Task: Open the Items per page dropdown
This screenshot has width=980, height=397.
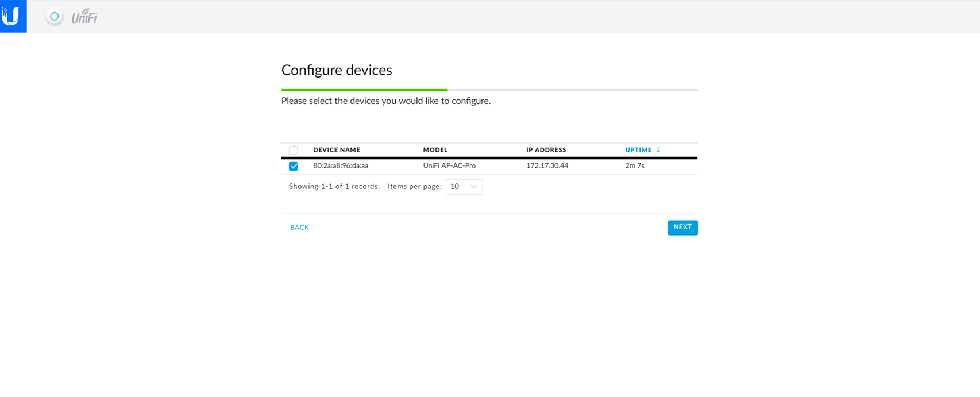Action: pos(464,187)
